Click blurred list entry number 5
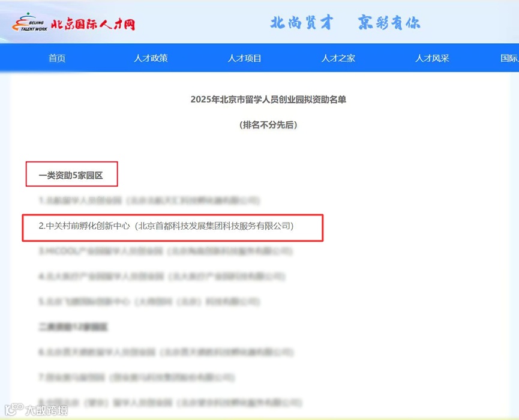519x420 pixels. 149,302
